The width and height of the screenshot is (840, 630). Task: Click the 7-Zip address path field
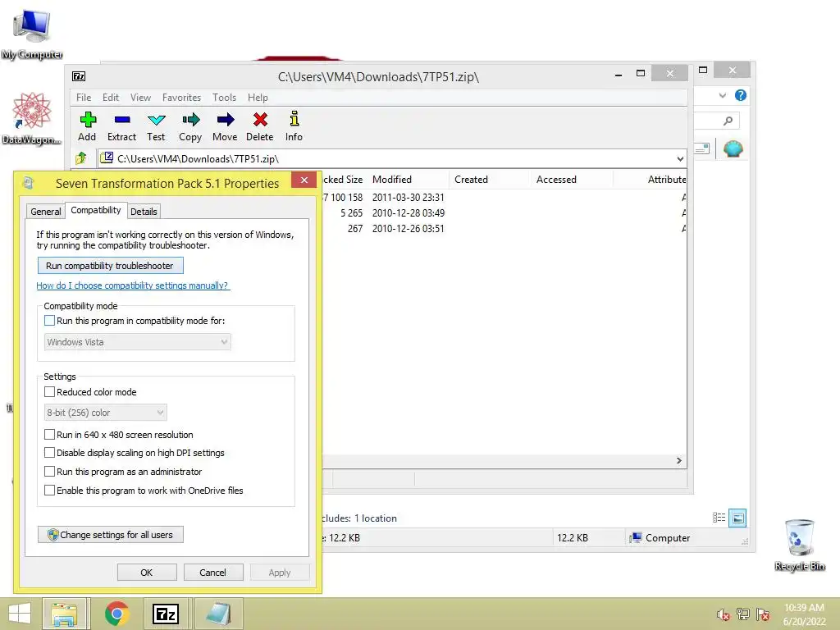click(391, 158)
